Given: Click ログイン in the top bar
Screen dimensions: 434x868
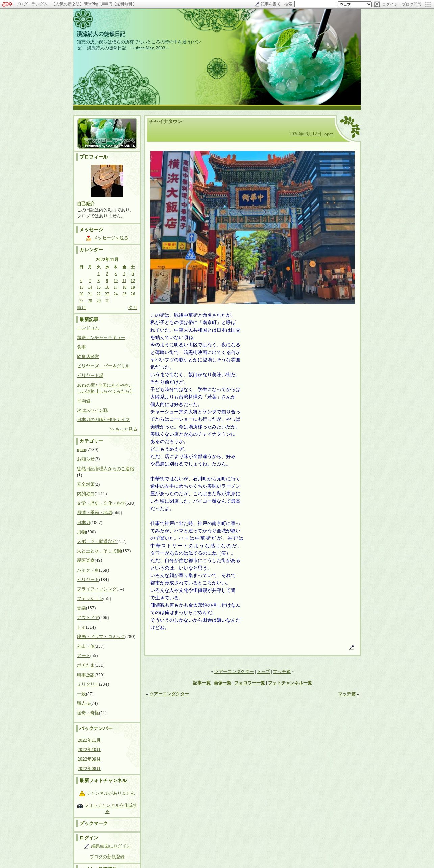Looking at the screenshot, I should pos(390,4).
